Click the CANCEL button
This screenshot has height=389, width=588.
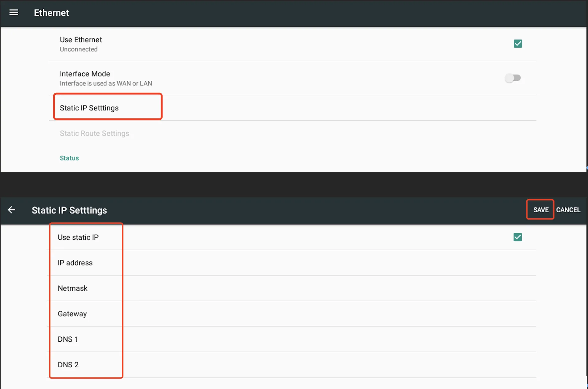point(568,210)
